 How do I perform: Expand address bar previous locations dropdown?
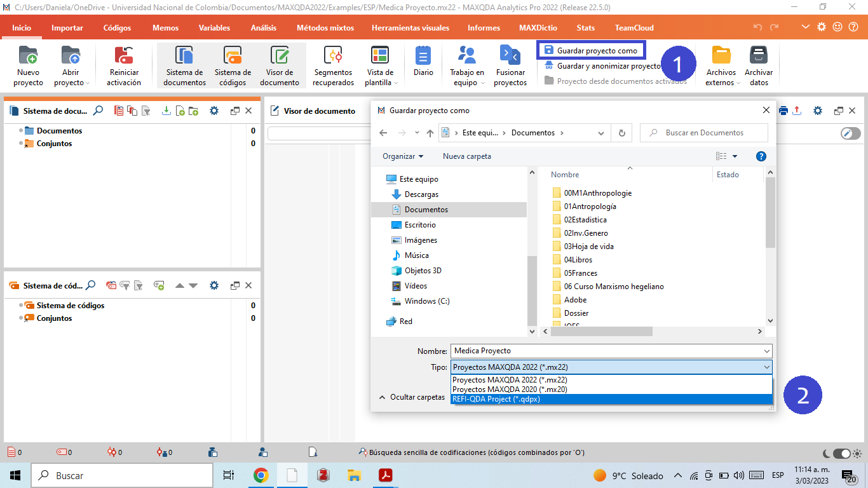tap(601, 133)
